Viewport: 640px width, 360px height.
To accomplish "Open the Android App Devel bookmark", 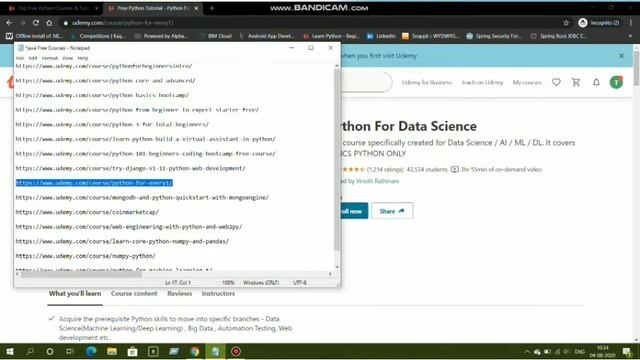I will (x=267, y=36).
